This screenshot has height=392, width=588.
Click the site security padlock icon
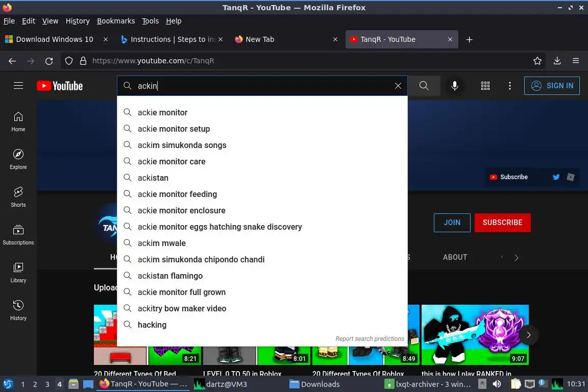click(x=83, y=61)
